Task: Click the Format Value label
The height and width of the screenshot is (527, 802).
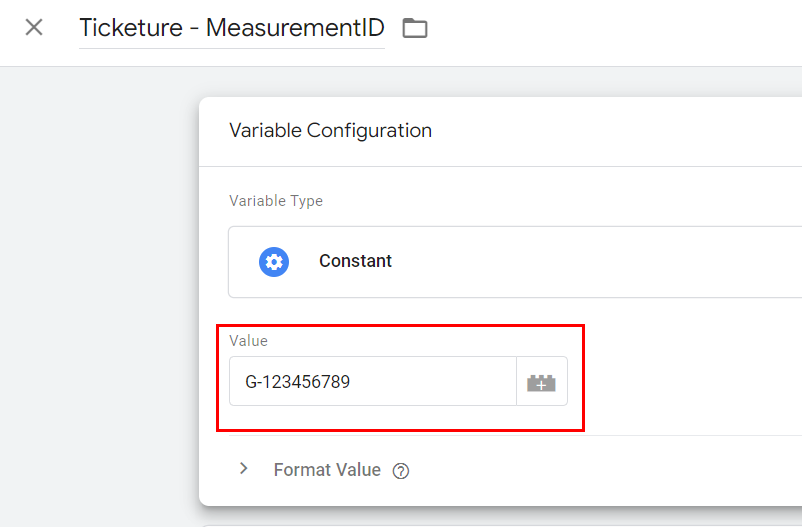Action: coord(327,470)
